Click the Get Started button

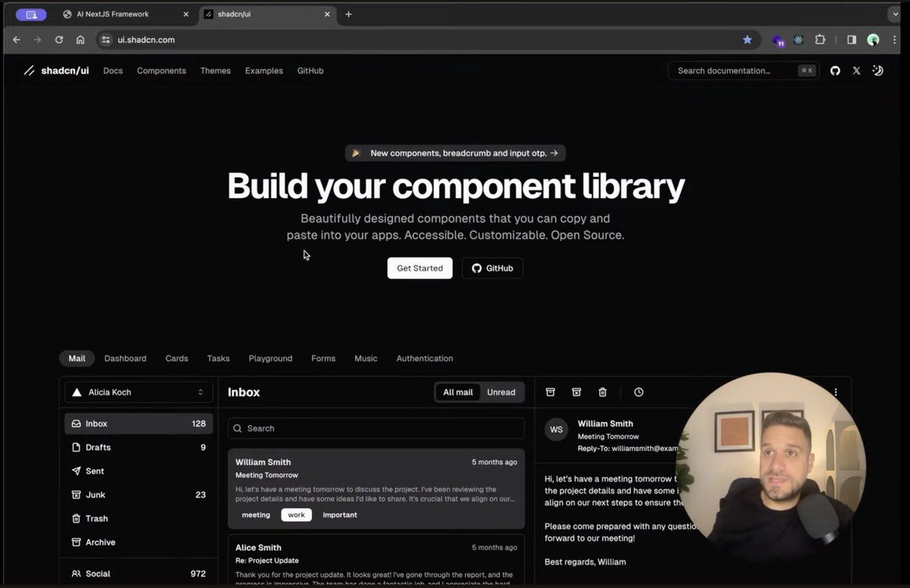click(420, 268)
